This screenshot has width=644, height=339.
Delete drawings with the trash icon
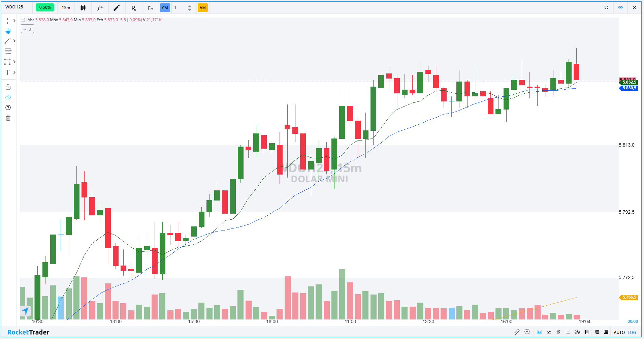tap(8, 118)
